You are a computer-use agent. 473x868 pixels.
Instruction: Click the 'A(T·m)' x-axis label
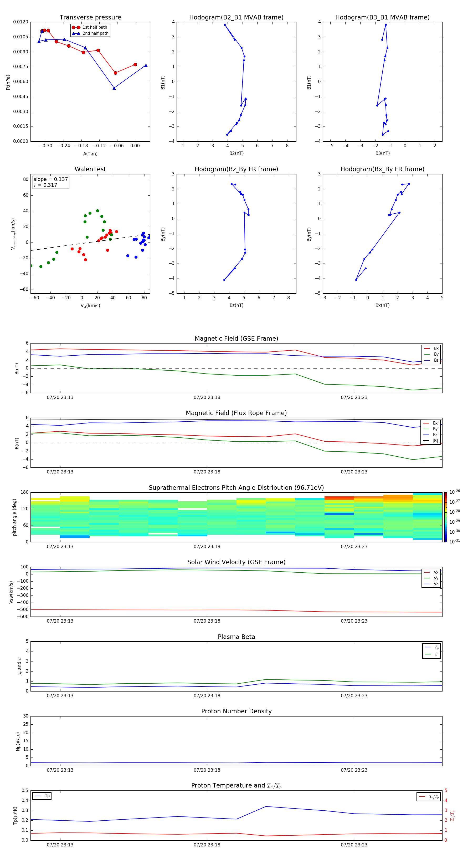(x=90, y=154)
